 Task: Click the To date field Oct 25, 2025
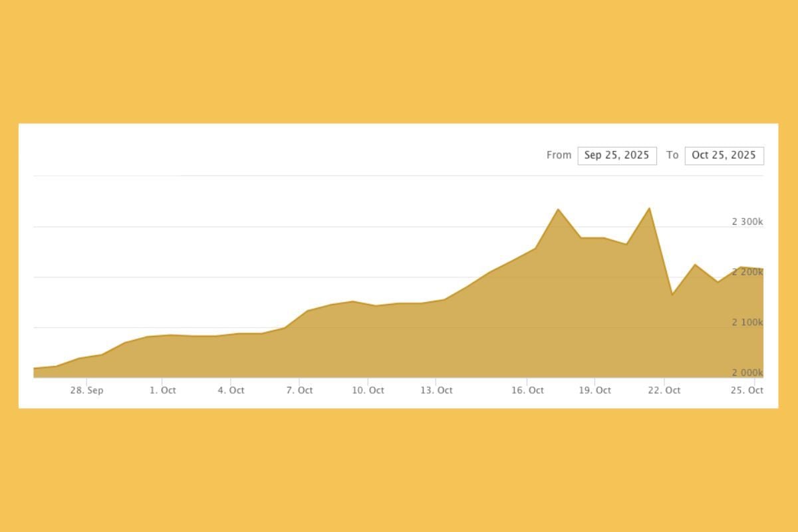pos(724,156)
